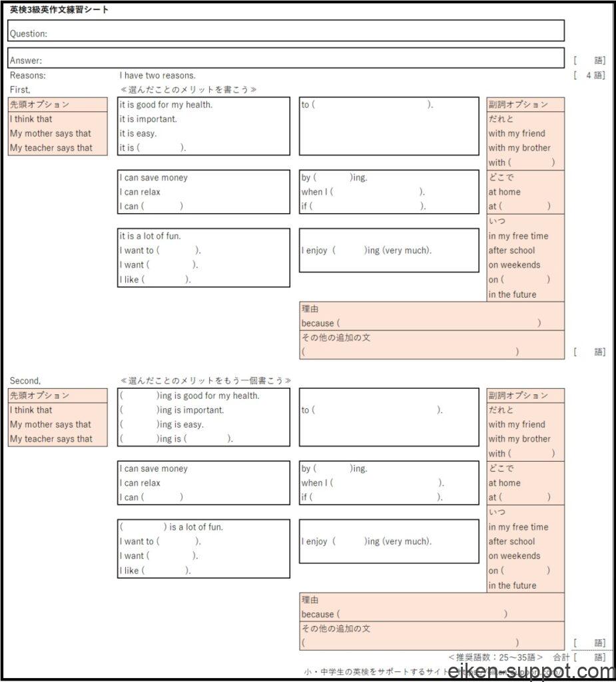616x682 pixels.
Task: Click the 'it is good for my health.' line
Action: pos(166,105)
